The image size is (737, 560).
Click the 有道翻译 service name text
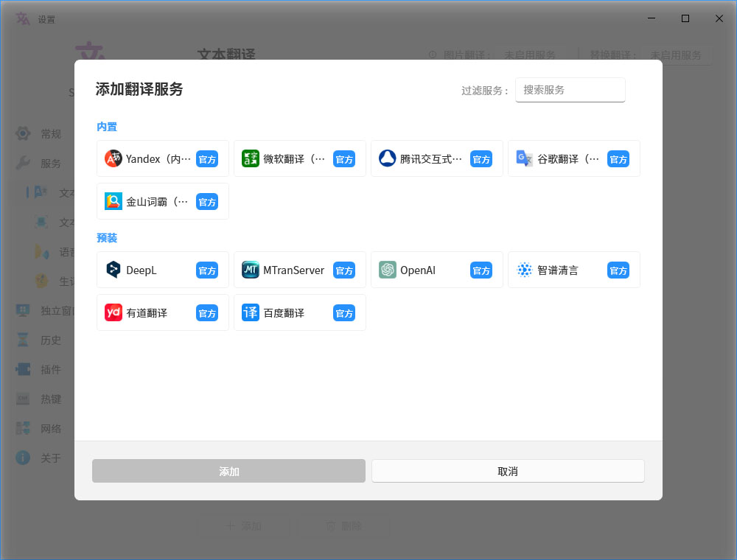(x=147, y=313)
